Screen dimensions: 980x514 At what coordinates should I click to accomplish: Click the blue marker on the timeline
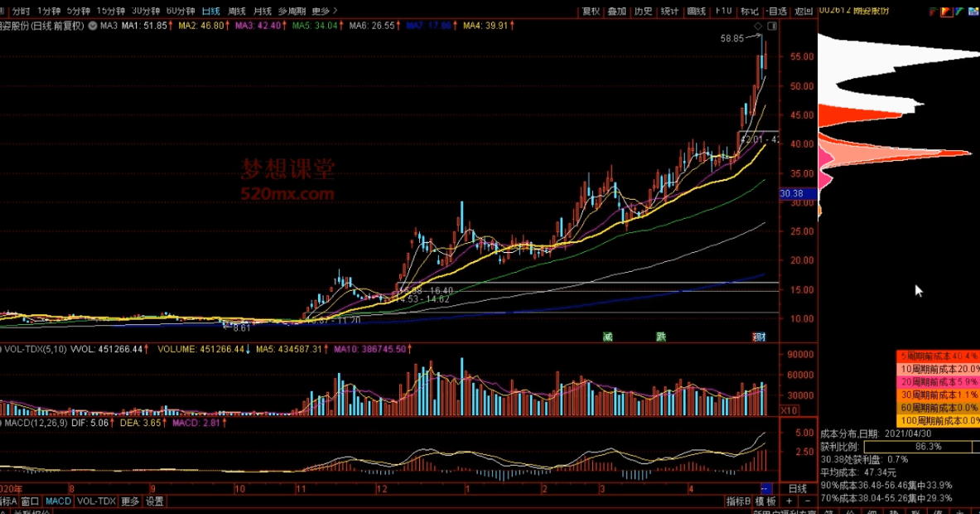point(765,488)
